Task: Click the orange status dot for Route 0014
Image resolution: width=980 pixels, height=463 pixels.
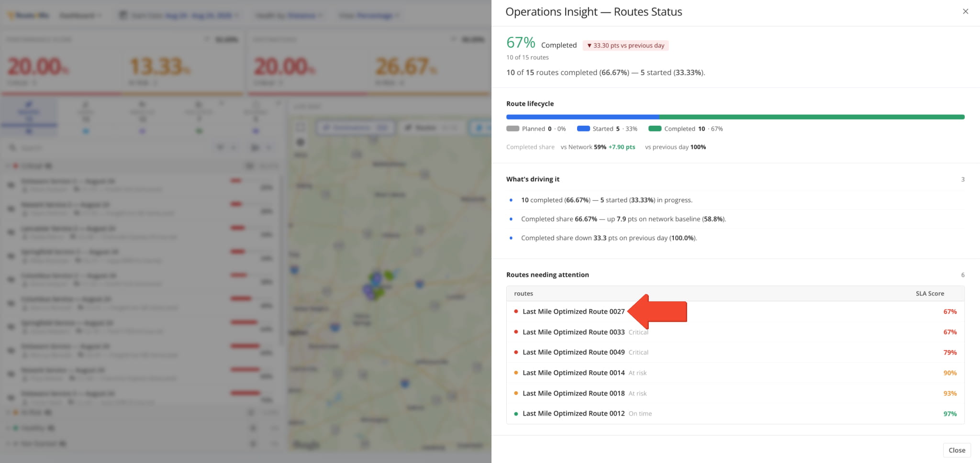Action: [x=516, y=373]
